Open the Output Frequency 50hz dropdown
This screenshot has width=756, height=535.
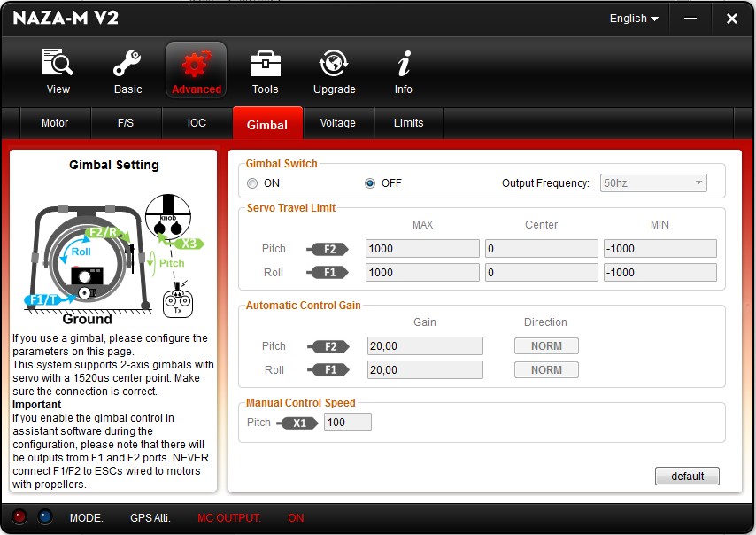click(653, 182)
